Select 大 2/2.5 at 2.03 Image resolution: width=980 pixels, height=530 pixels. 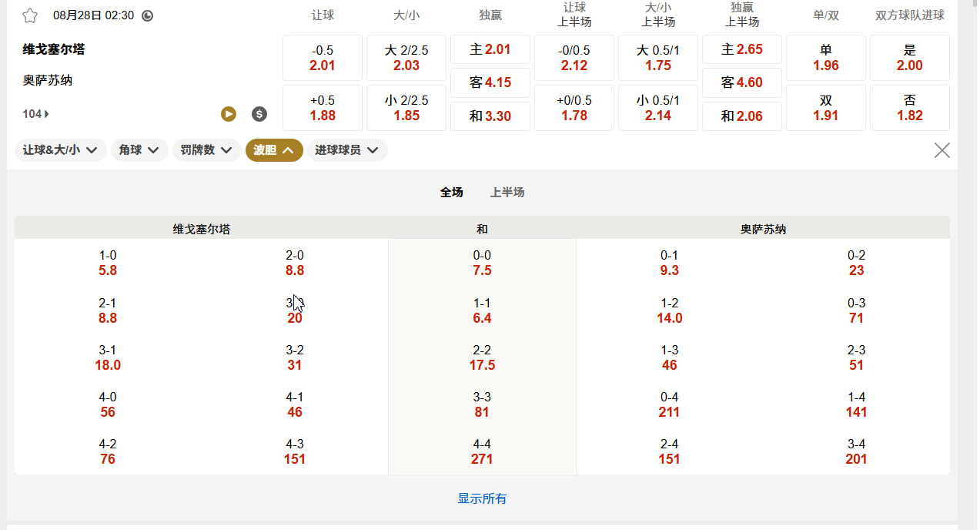pyautogui.click(x=406, y=58)
